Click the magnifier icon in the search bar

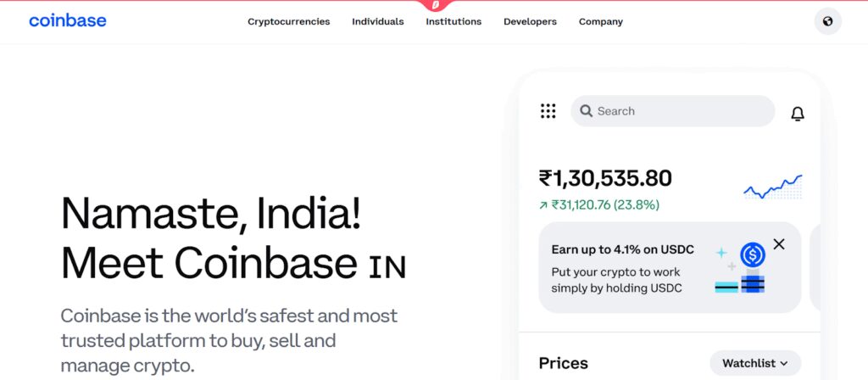[x=586, y=111]
